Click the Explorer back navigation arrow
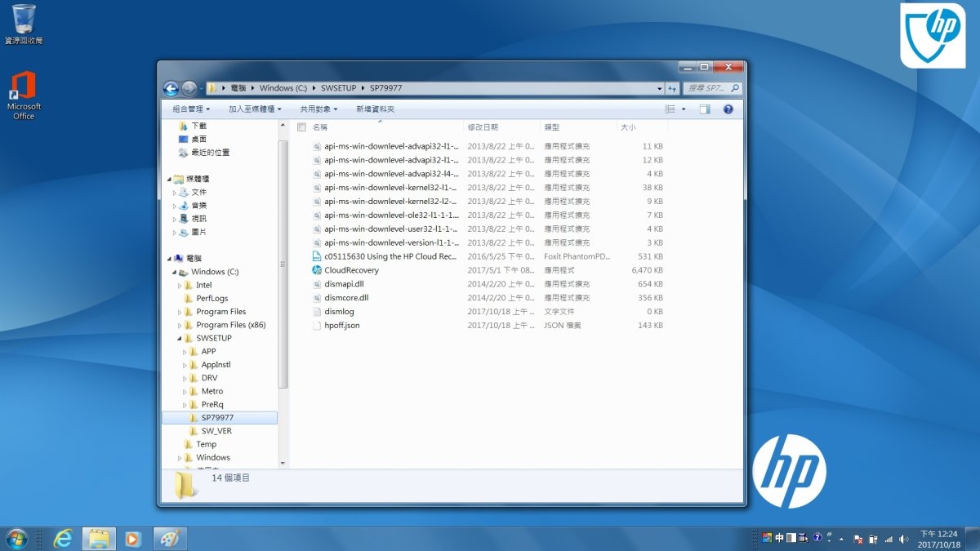Screen dimensions: 980x551 point(171,88)
